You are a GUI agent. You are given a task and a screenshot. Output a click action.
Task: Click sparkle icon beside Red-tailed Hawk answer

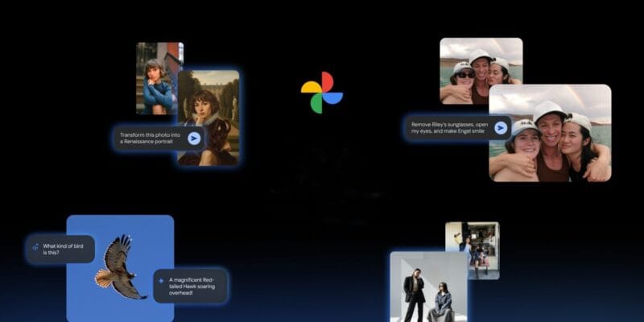pyautogui.click(x=160, y=281)
